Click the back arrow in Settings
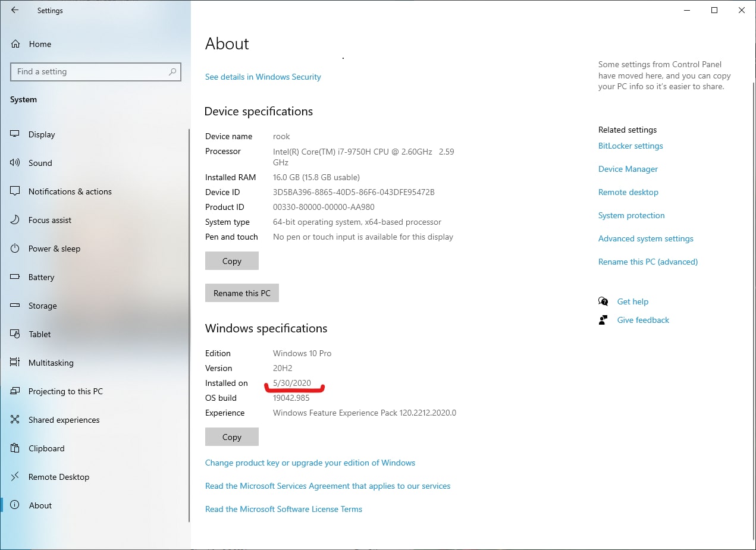756x550 pixels. (15, 10)
